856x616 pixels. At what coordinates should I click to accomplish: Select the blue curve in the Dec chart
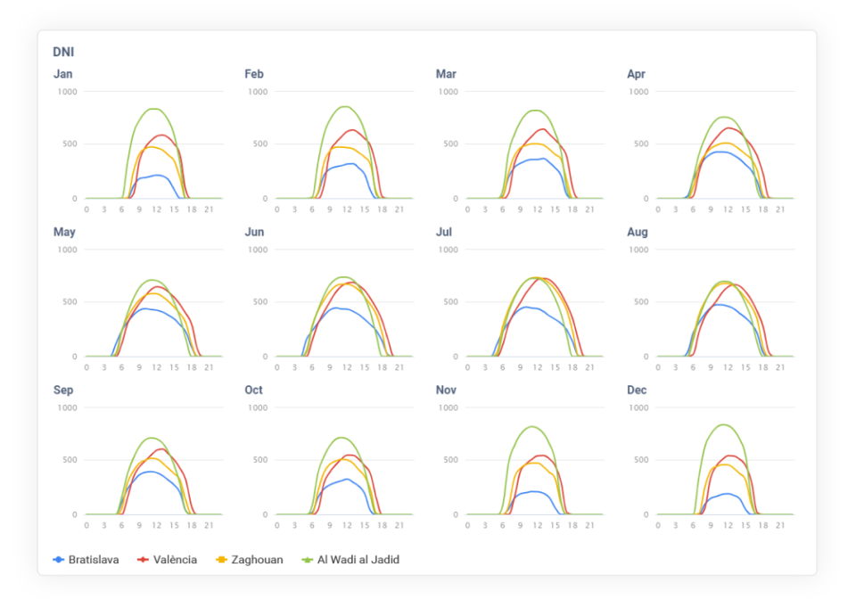(727, 492)
